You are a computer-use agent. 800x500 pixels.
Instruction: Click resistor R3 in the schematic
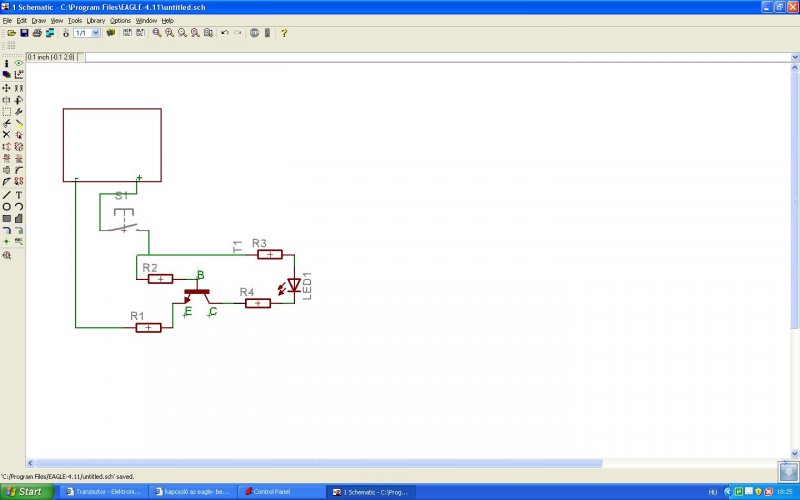pyautogui.click(x=270, y=254)
